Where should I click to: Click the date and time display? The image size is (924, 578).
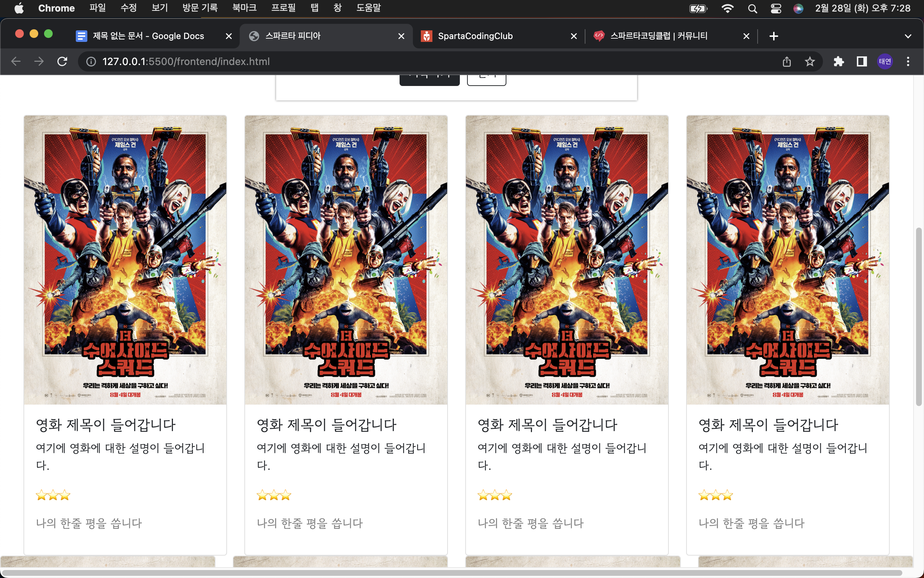click(863, 8)
